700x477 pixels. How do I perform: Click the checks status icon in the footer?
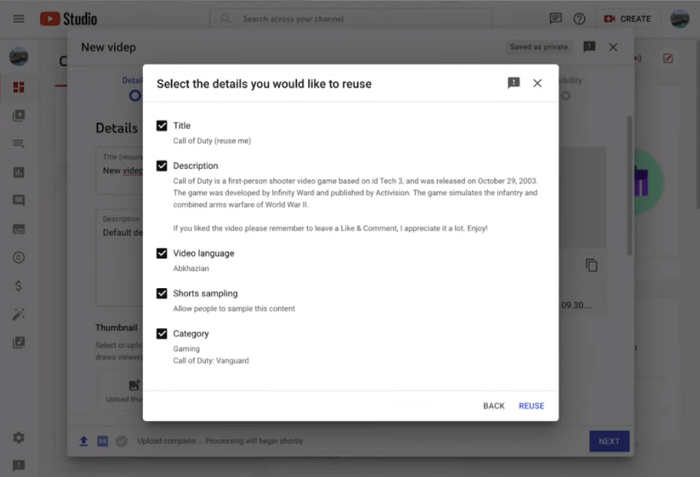pos(121,441)
